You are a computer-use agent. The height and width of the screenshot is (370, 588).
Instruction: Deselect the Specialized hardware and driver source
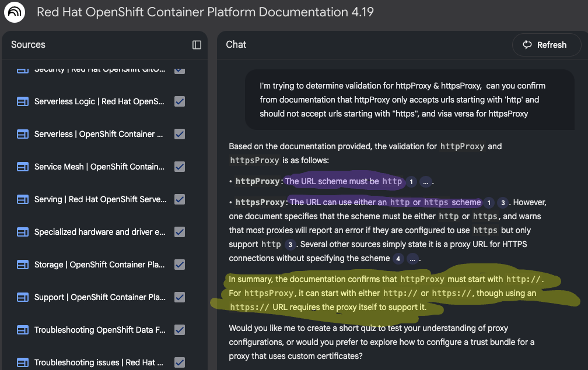point(180,232)
